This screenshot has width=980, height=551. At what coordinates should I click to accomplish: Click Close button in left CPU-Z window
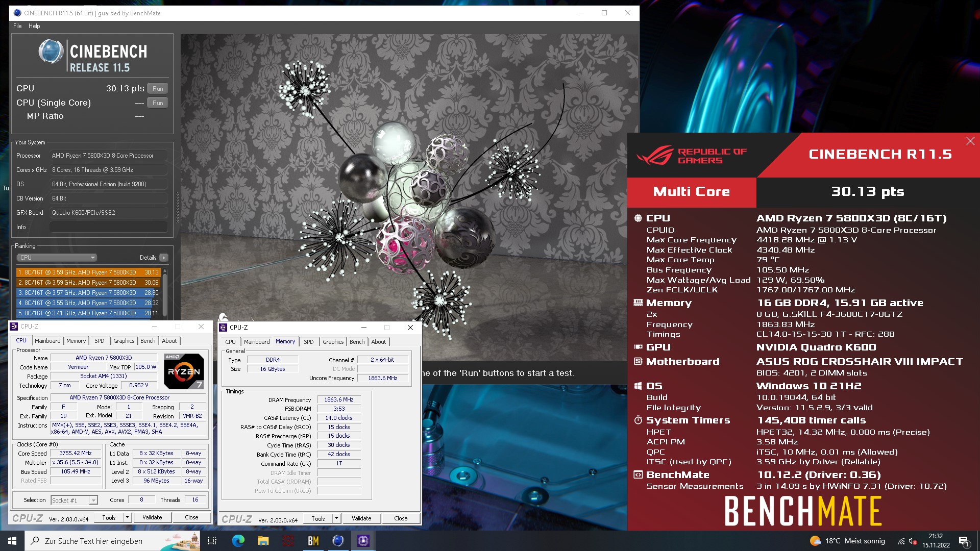(191, 518)
